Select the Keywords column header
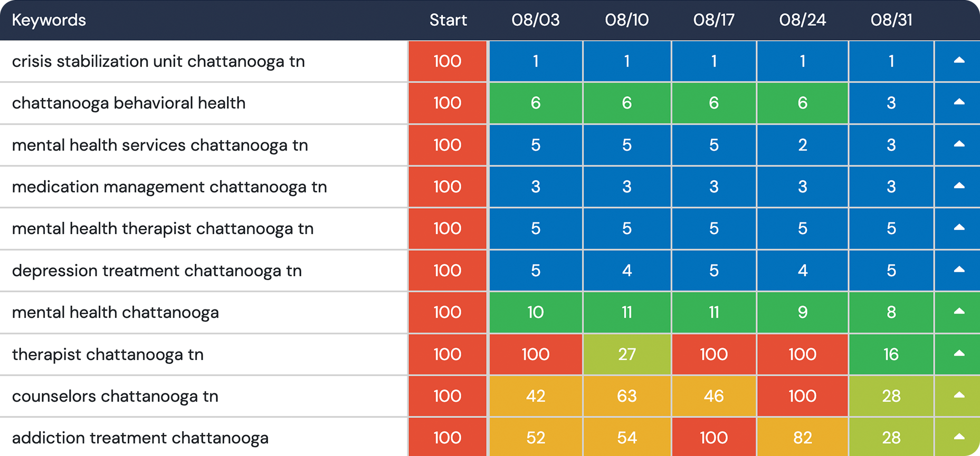 (49, 20)
